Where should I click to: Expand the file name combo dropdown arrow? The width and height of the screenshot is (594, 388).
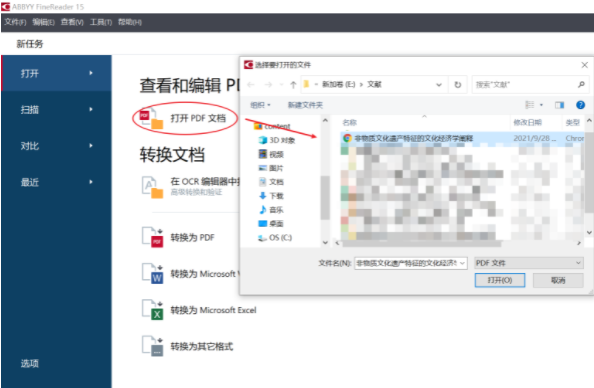pos(463,263)
